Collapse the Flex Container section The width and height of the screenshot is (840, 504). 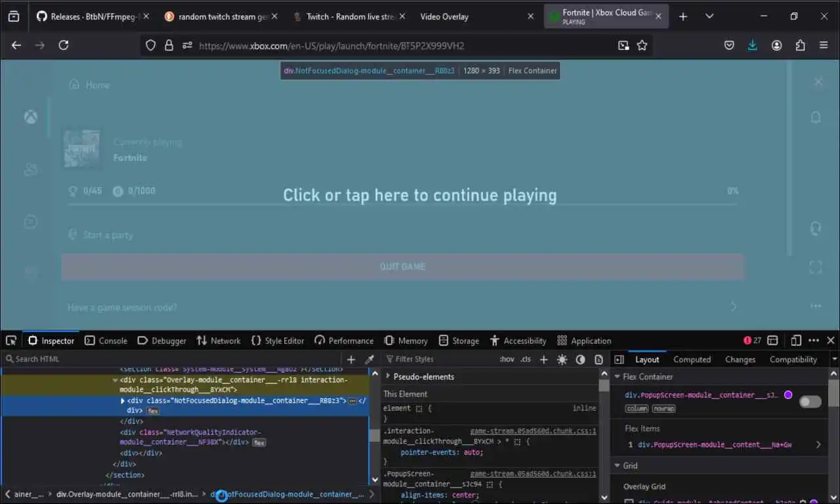(x=617, y=377)
